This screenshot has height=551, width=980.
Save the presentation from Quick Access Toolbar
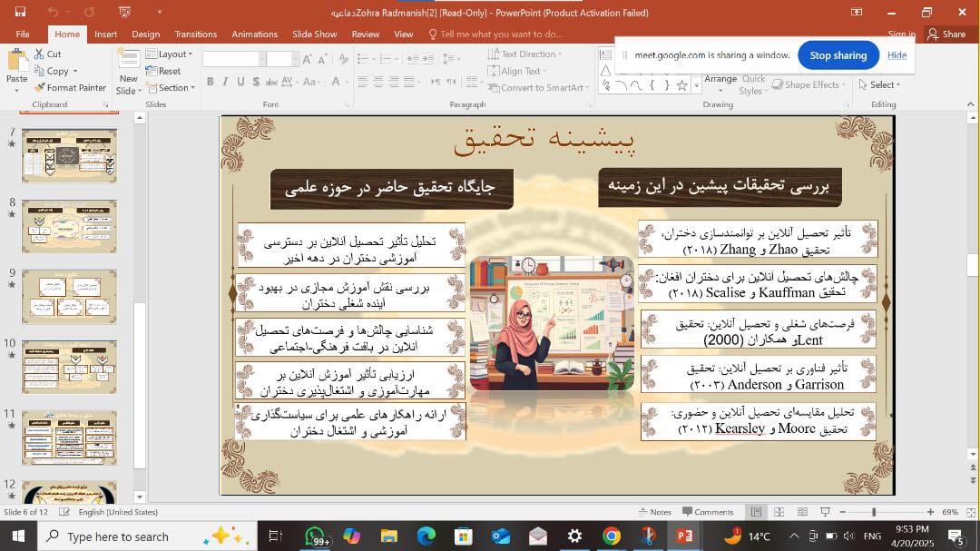[x=20, y=12]
